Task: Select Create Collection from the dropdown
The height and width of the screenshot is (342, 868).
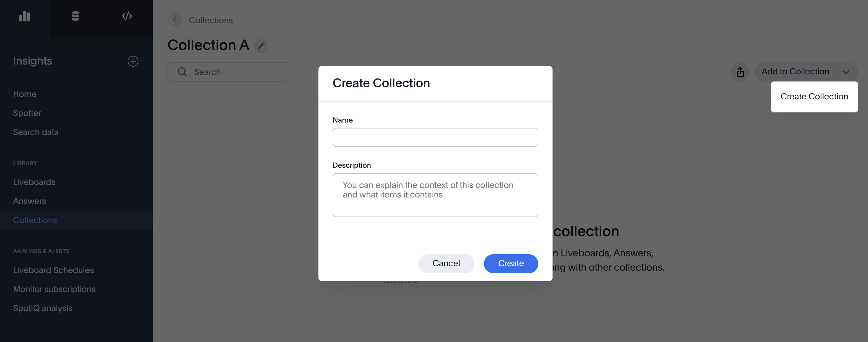Action: click(x=814, y=97)
